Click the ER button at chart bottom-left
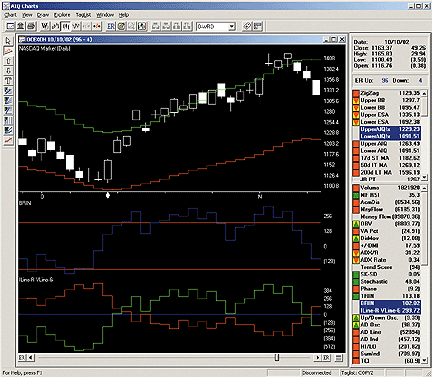The image size is (432, 377). click(x=22, y=358)
